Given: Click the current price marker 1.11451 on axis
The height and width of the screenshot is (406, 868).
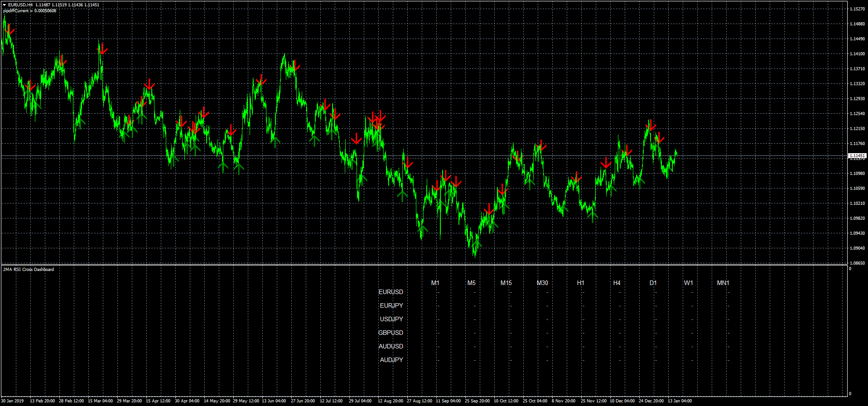Looking at the screenshot, I should 857,155.
